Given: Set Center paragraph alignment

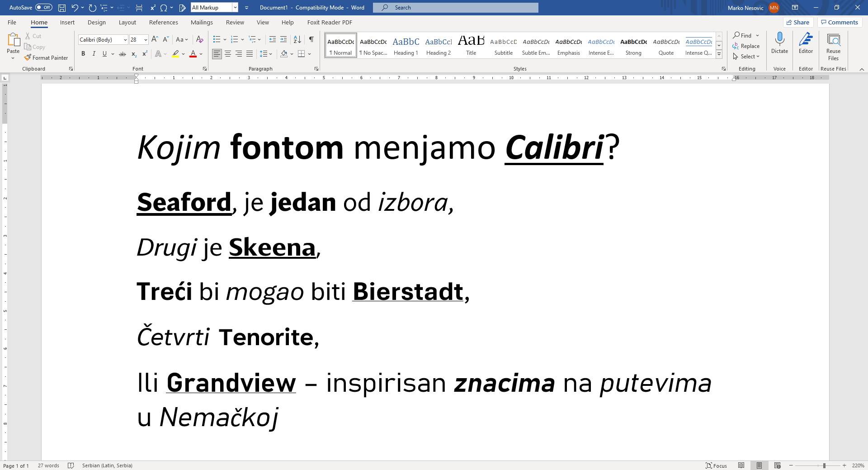Looking at the screenshot, I should 228,54.
